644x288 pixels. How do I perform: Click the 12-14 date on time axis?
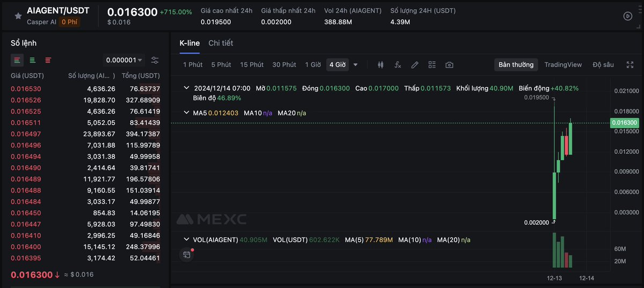tap(586, 279)
